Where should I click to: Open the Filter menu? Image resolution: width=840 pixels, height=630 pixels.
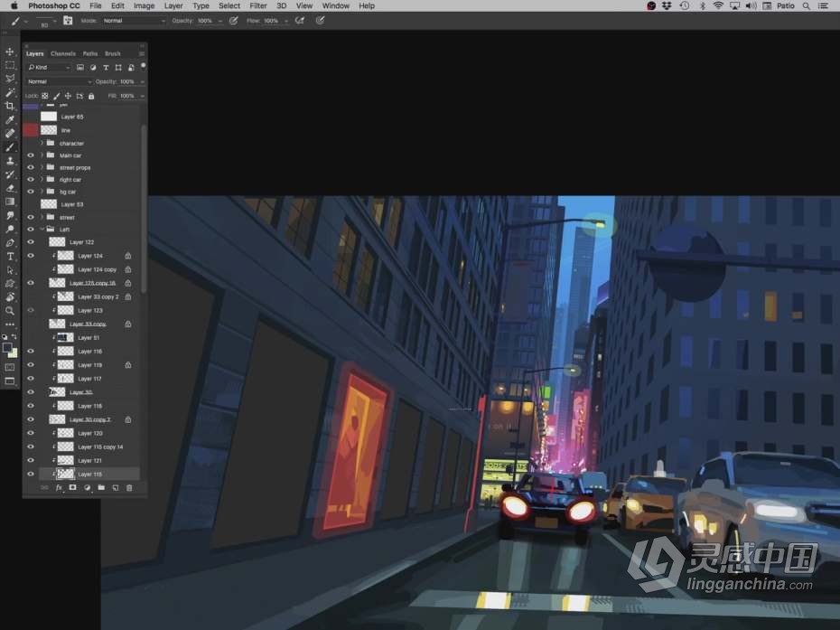pyautogui.click(x=258, y=5)
